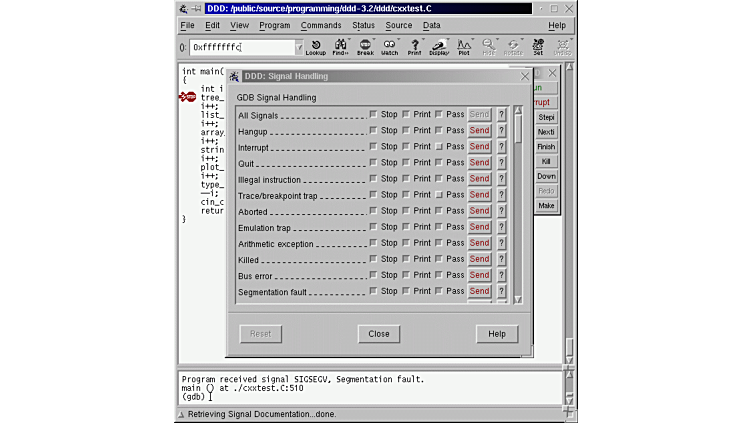The width and height of the screenshot is (752, 423).
Task: Click the Display toolbar icon
Action: point(439,46)
